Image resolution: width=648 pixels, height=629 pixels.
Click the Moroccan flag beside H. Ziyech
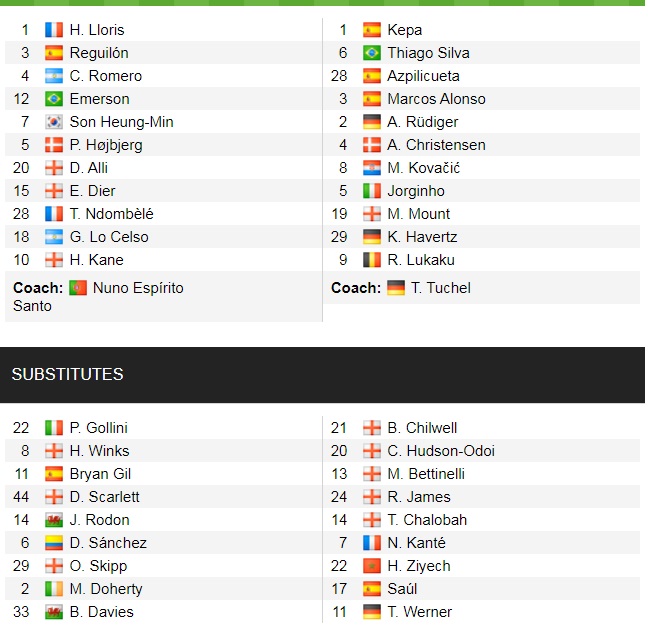pos(372,566)
